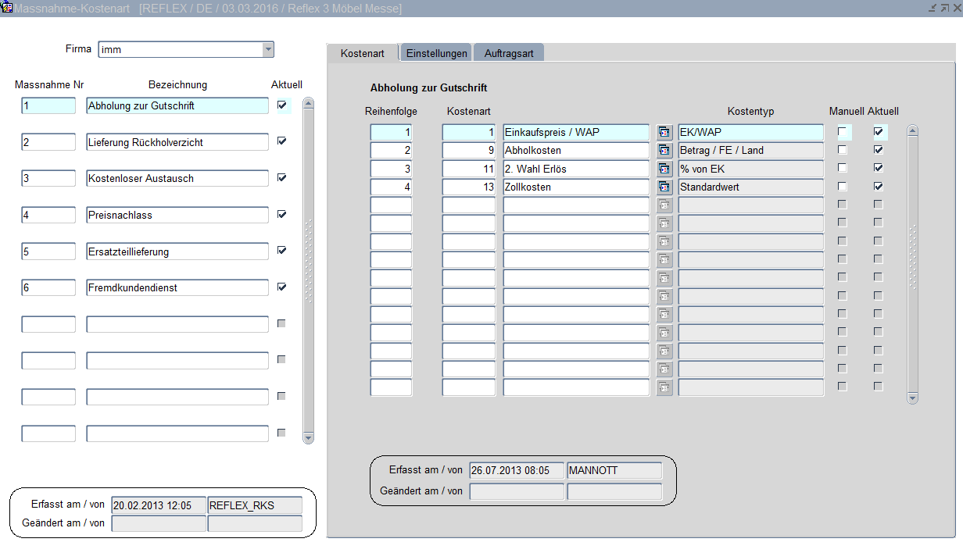The width and height of the screenshot is (963, 560).
Task: Open the Firma dropdown
Action: point(268,50)
